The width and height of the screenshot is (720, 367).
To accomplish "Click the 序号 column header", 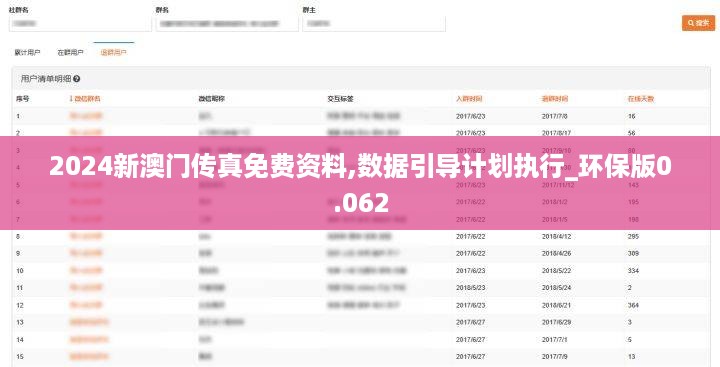I will [22, 99].
